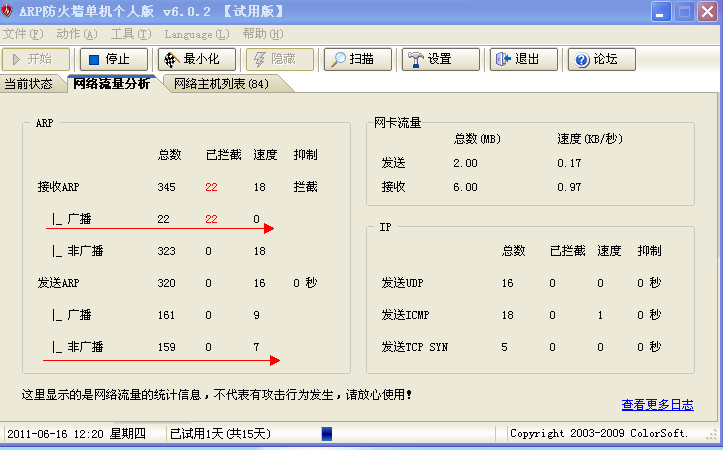The height and width of the screenshot is (450, 723).
Task: Click the 345 total for 接收ARP
Action: coord(166,187)
